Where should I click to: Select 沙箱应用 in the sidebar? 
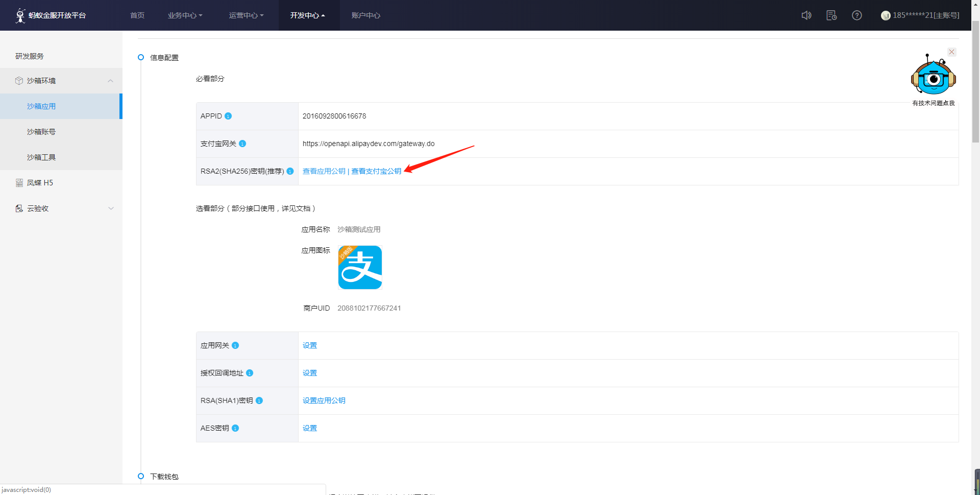[60, 106]
